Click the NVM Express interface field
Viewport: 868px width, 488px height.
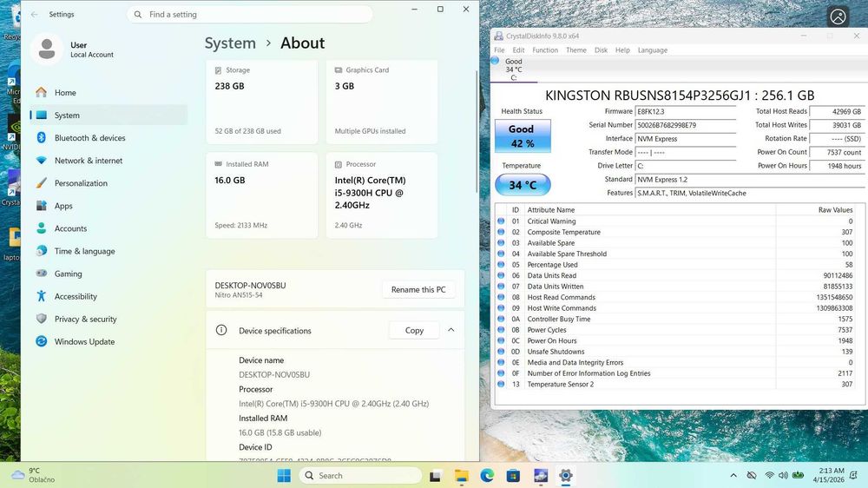pyautogui.click(x=686, y=138)
